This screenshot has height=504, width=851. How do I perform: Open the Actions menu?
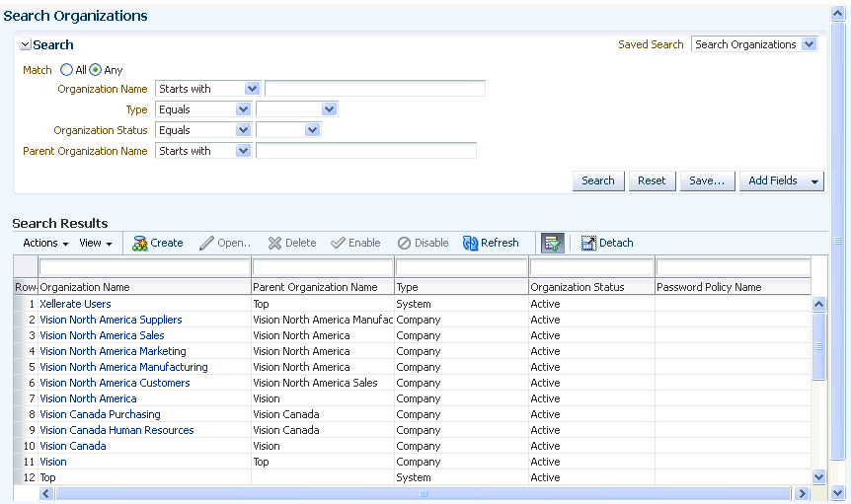[45, 243]
